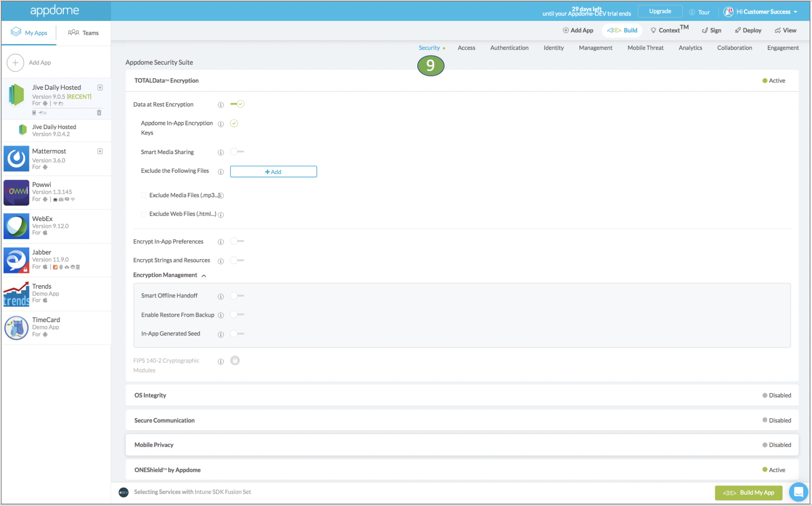812x506 pixels.
Task: Enable Smart Media Sharing
Action: (x=237, y=152)
